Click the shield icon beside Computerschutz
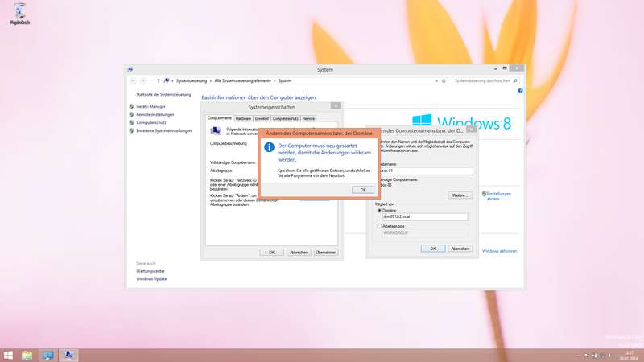Screen dimensions: 644x362 pyautogui.click(x=131, y=122)
